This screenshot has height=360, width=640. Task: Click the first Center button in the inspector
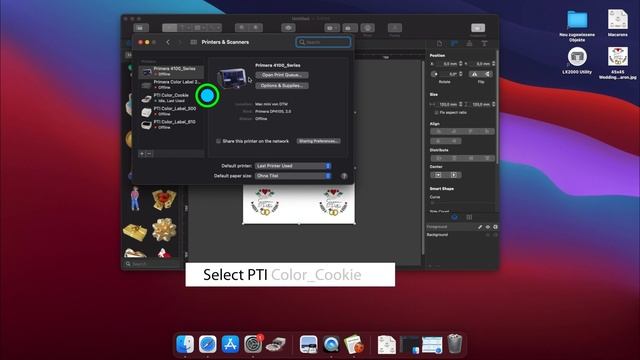click(438, 175)
